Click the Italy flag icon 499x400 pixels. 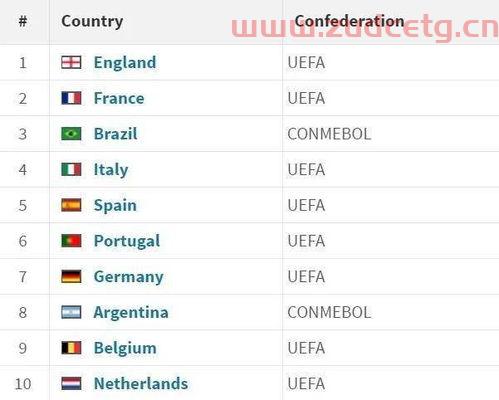pyautogui.click(x=71, y=169)
